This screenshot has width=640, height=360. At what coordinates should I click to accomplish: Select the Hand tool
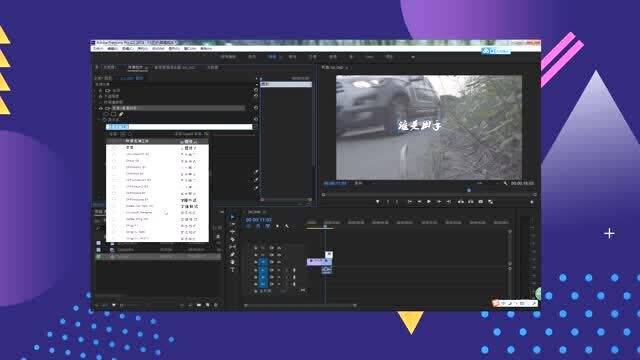pyautogui.click(x=233, y=262)
